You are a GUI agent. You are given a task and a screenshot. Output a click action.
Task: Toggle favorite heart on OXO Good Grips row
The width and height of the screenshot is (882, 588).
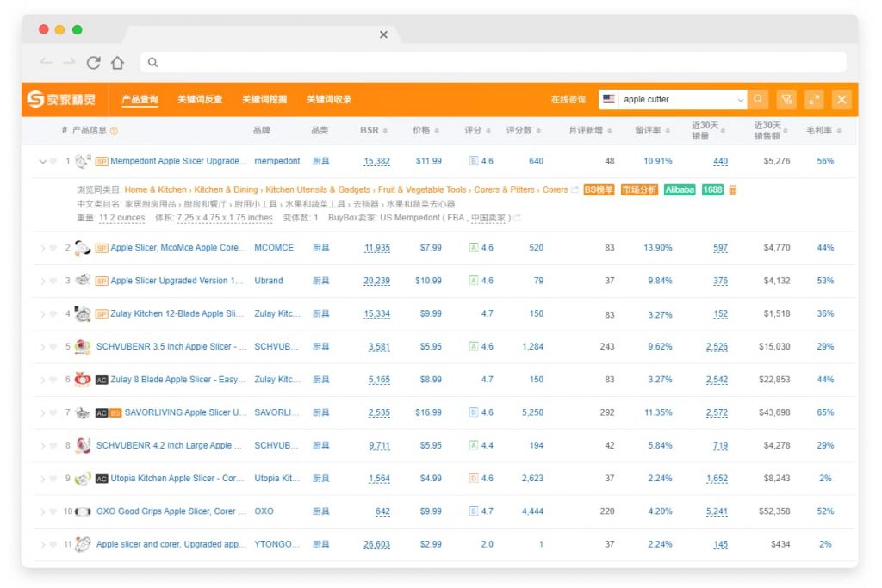(x=53, y=511)
